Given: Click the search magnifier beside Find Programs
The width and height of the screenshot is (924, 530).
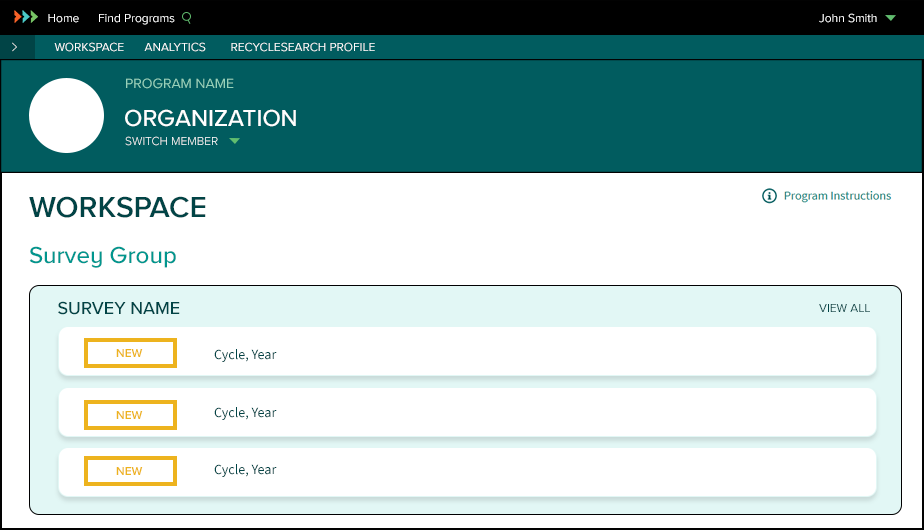Looking at the screenshot, I should point(187,18).
